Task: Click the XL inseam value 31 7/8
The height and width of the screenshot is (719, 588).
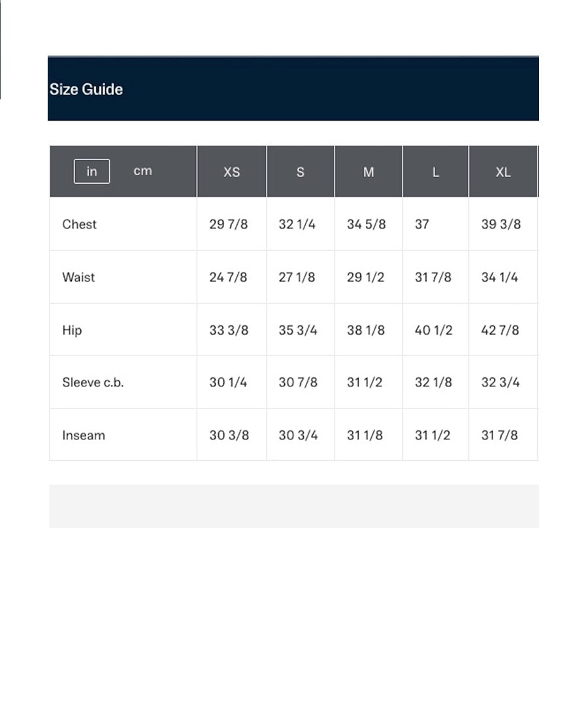Action: 499,435
